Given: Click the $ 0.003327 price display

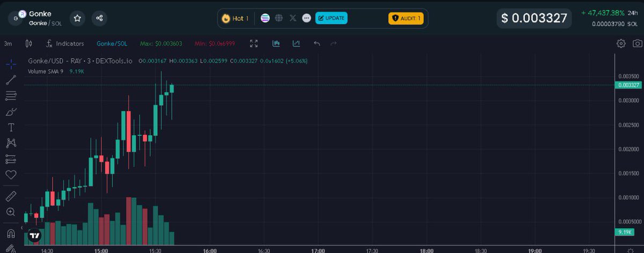Looking at the screenshot, I should pos(535,18).
